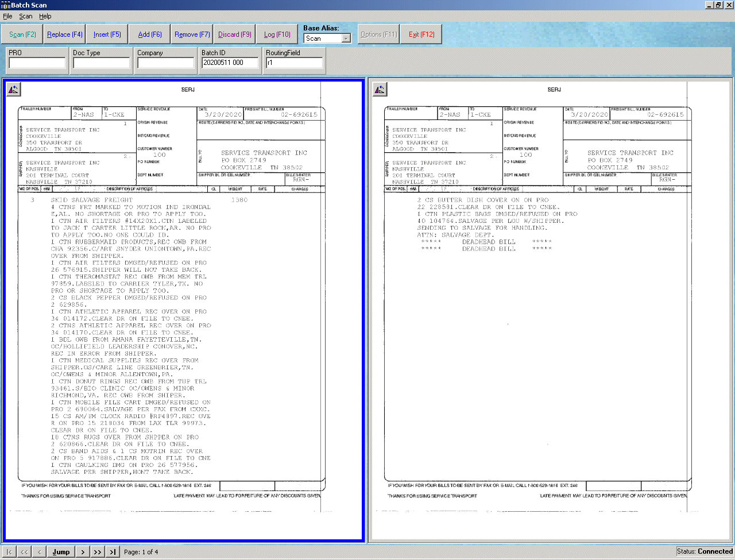Go back one page with the single left arrow
The height and width of the screenshot is (560, 735).
pyautogui.click(x=38, y=551)
